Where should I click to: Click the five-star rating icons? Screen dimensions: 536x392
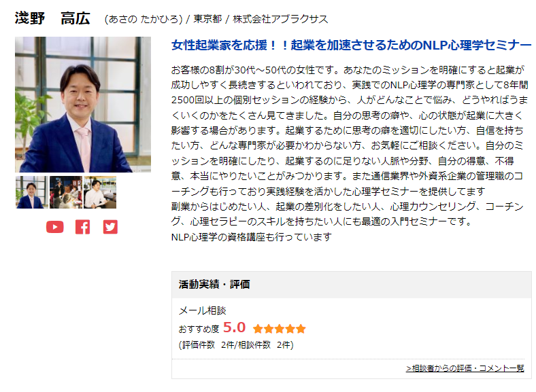coord(280,329)
